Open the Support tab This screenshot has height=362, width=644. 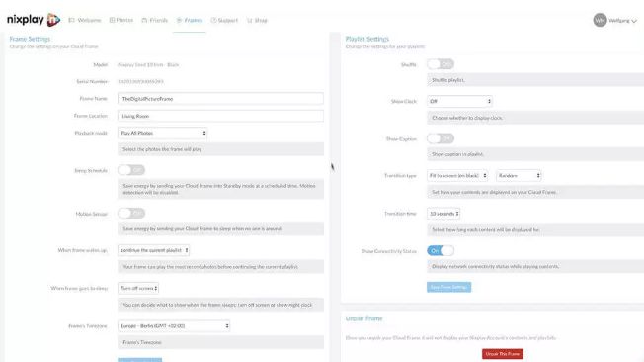[x=224, y=20]
